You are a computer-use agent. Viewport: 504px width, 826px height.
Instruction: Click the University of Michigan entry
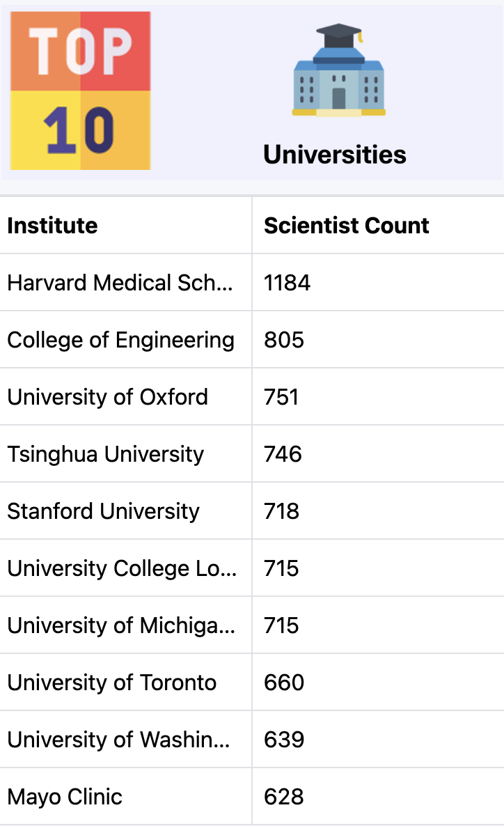point(121,625)
